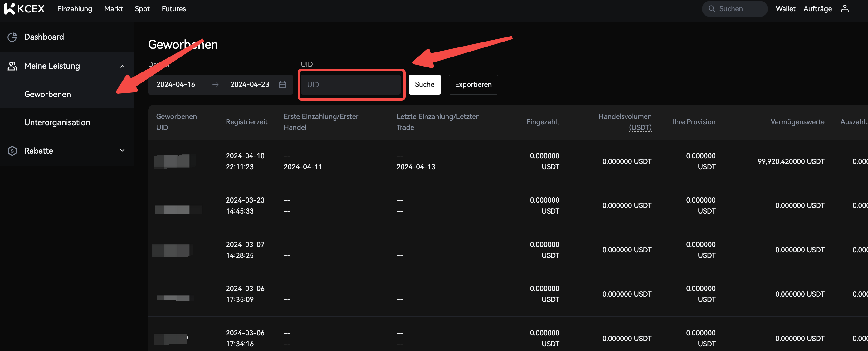Collapse the Meine Leistung section chevron
Image resolution: width=868 pixels, height=351 pixels.
point(122,67)
